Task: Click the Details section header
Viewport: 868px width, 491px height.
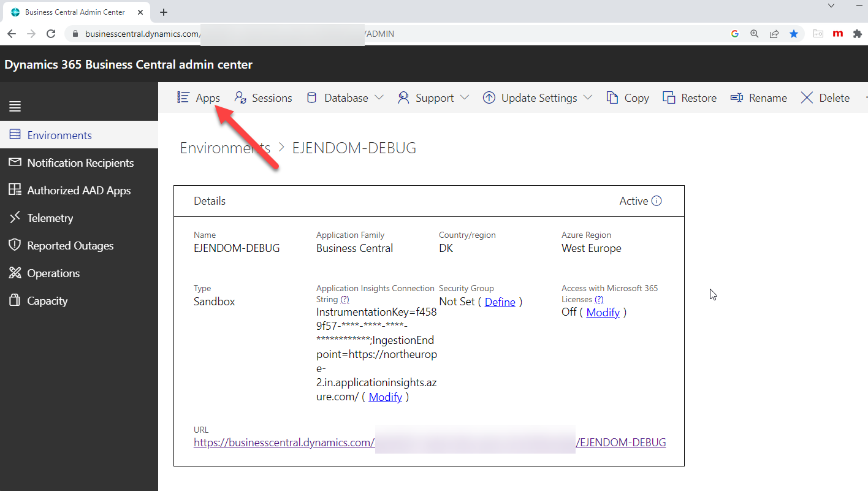Action: click(x=210, y=201)
